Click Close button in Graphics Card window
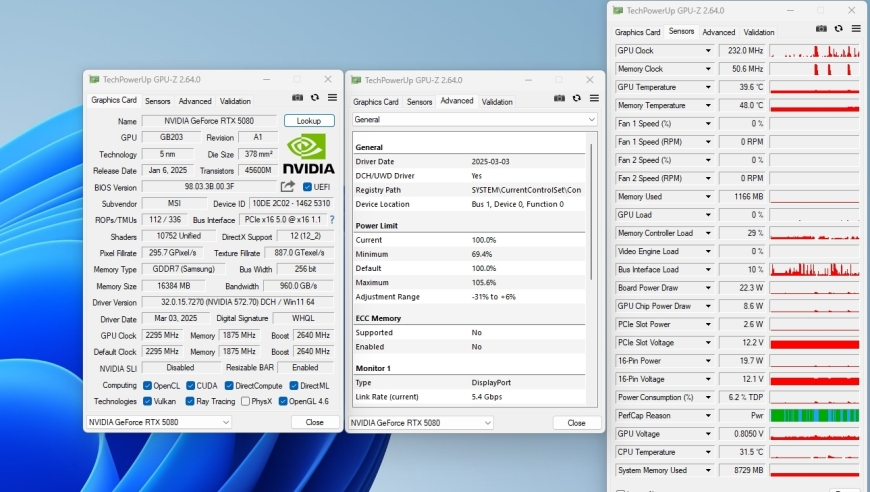Viewport: 870px width, 492px height. coord(315,422)
